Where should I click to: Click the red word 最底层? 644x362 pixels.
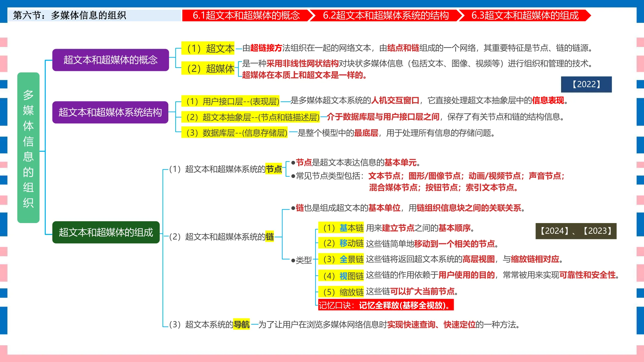pyautogui.click(x=366, y=133)
